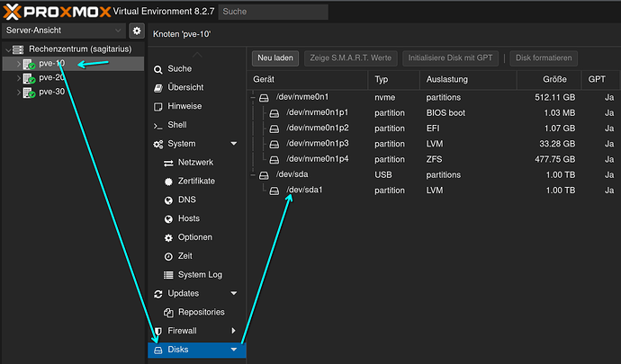Focus the Suche search field at top
Image resolution: width=621 pixels, height=364 pixels.
coord(274,12)
